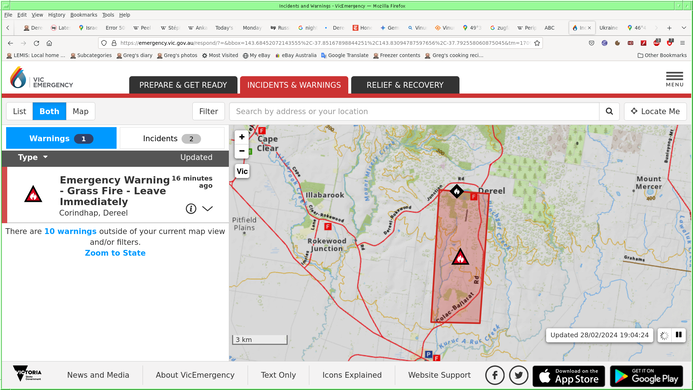Open the History menu
The image size is (693, 390).
coord(56,15)
